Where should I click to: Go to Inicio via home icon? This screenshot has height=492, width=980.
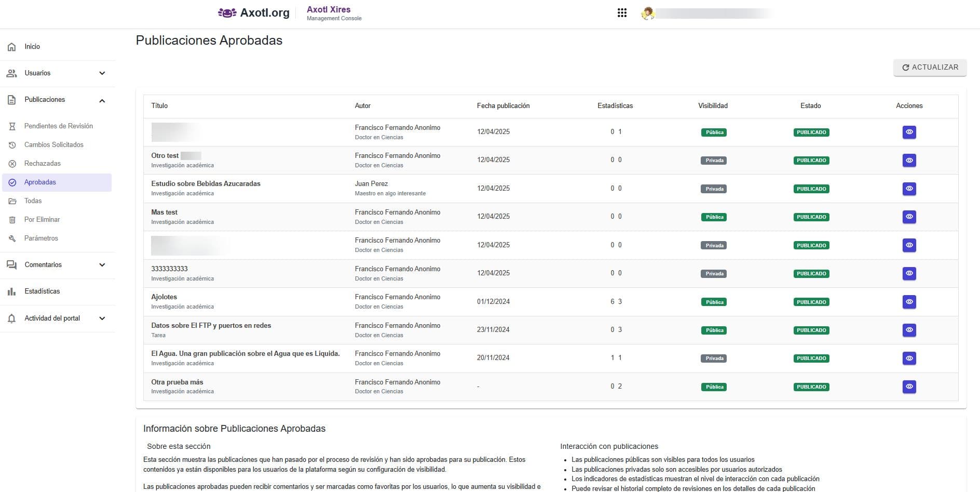11,47
